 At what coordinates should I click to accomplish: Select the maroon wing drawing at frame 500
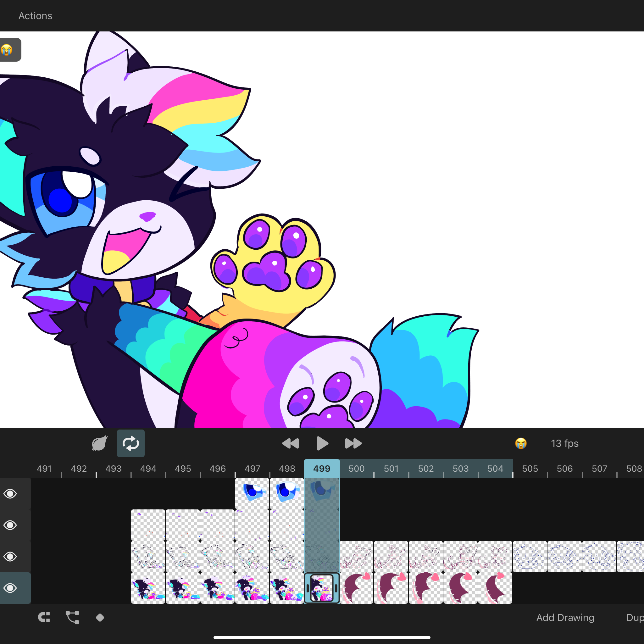coord(356,588)
